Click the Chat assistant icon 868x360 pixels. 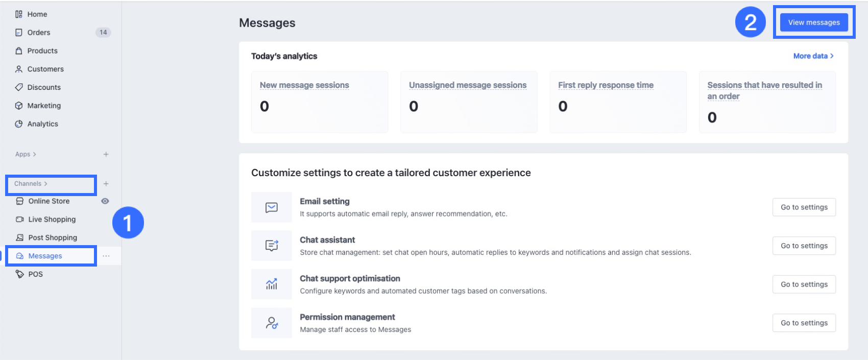pyautogui.click(x=271, y=246)
